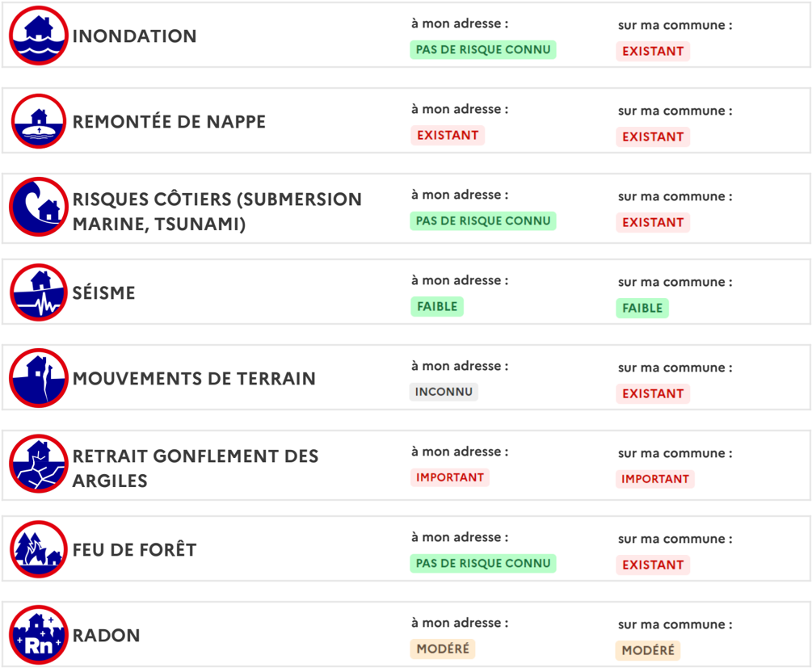
Task: Click the Inondation flood house icon
Action: click(39, 36)
